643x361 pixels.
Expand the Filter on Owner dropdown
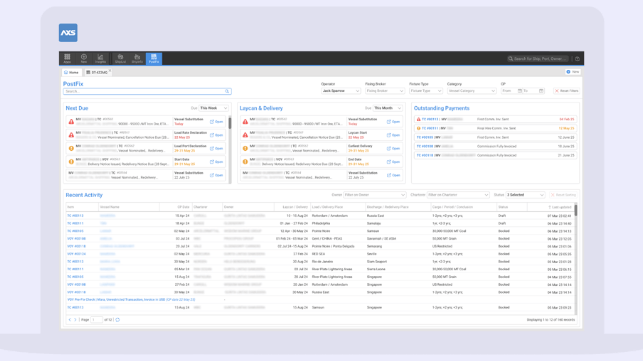(x=374, y=195)
